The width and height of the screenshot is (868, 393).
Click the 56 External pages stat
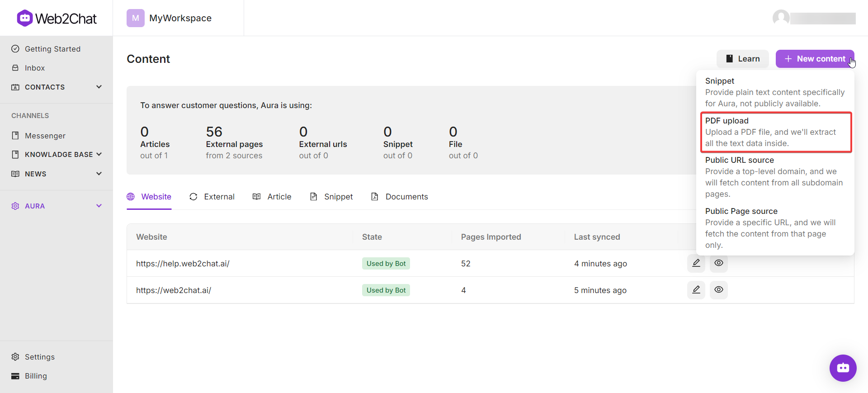click(x=234, y=142)
